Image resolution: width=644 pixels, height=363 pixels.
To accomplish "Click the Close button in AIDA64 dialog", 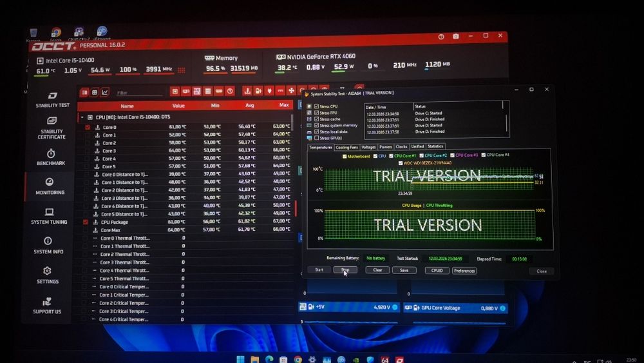I will 542,271.
